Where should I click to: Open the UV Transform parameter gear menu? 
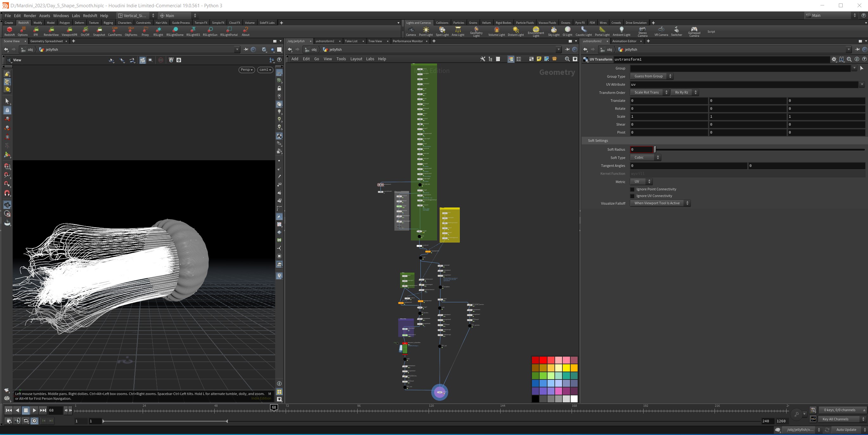tap(834, 59)
